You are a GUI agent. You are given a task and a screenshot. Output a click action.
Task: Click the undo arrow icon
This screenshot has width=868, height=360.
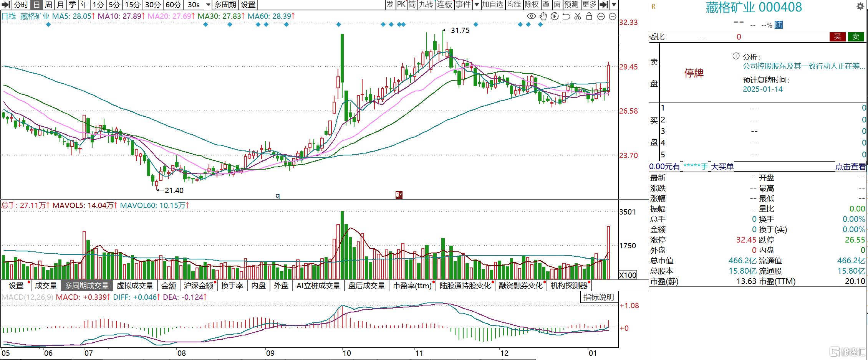point(566,16)
